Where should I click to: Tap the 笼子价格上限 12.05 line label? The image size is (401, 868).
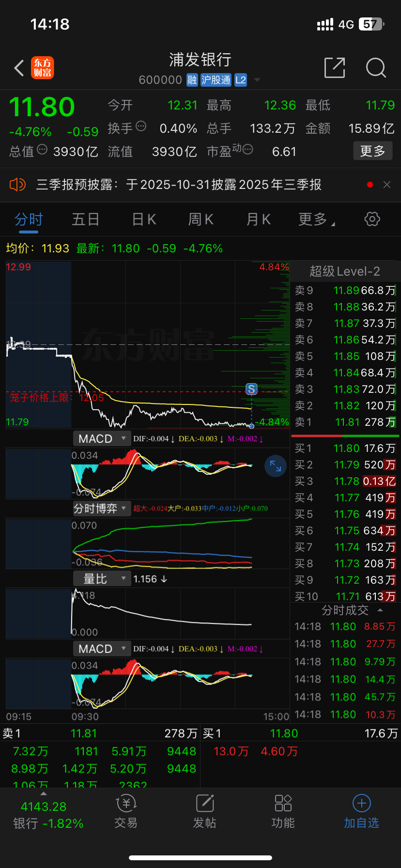[x=57, y=398]
